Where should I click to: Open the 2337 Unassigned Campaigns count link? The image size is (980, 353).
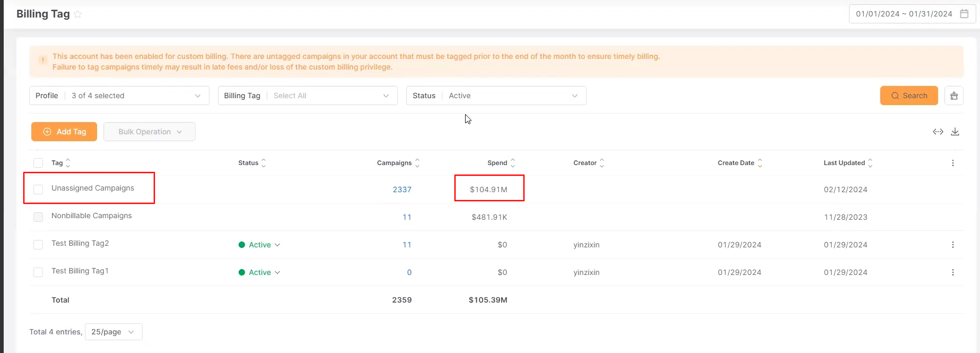402,190
